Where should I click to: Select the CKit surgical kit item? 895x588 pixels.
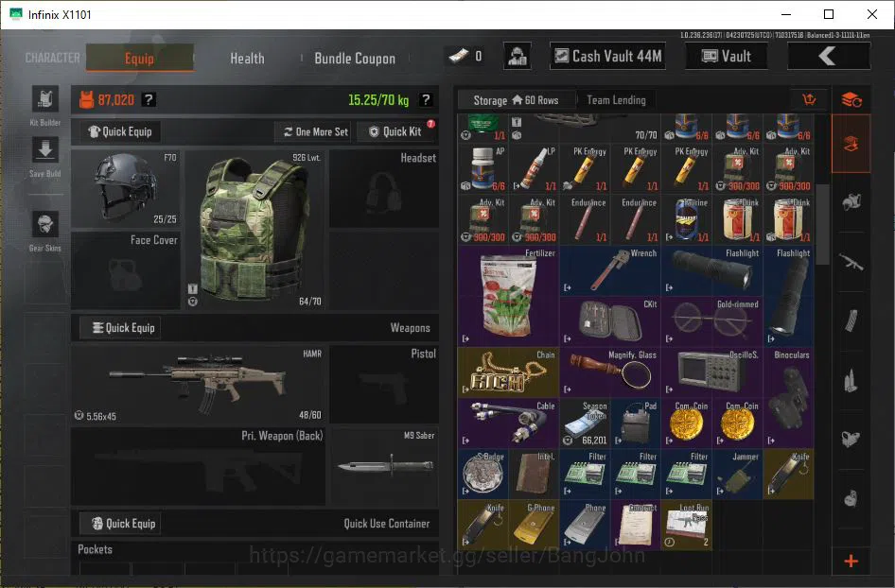pyautogui.click(x=610, y=321)
